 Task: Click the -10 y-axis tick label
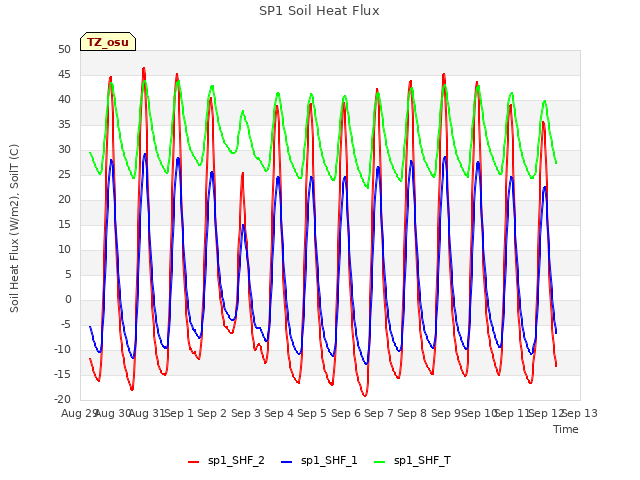(x=62, y=350)
